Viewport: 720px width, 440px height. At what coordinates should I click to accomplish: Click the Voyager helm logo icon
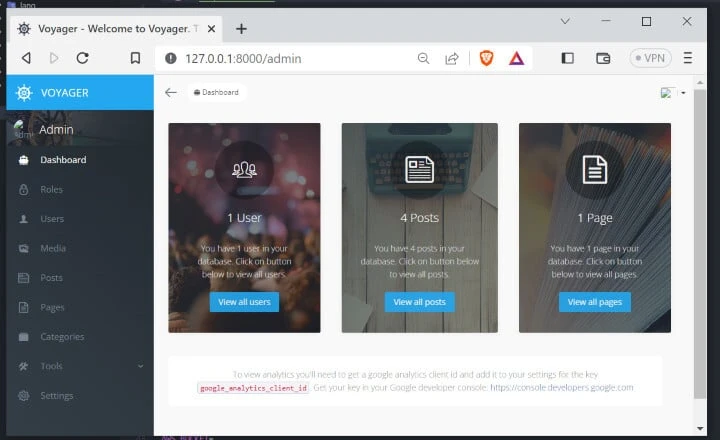24,92
